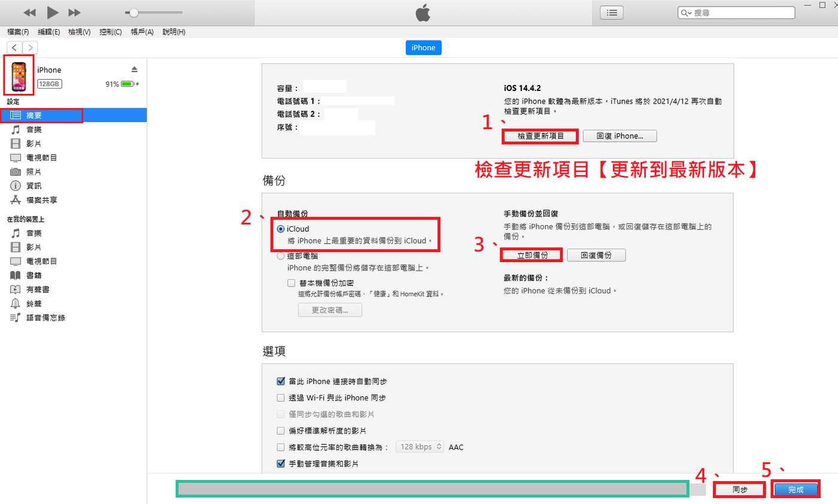This screenshot has height=504, width=838.
Task: Toggle 偏好標準解析度的影片 checkbox
Action: (x=281, y=430)
